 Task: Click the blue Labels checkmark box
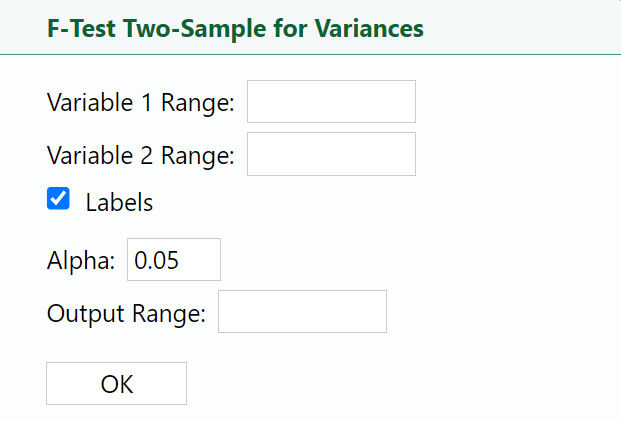pos(58,200)
